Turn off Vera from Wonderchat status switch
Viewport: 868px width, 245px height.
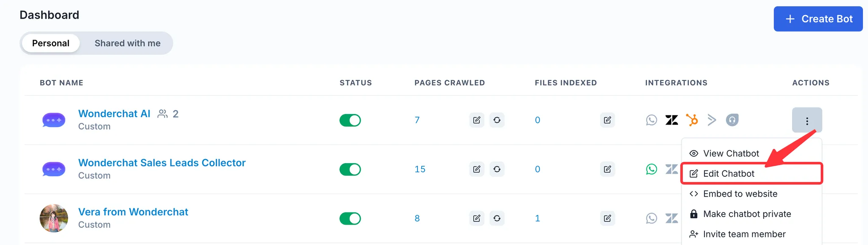350,219
